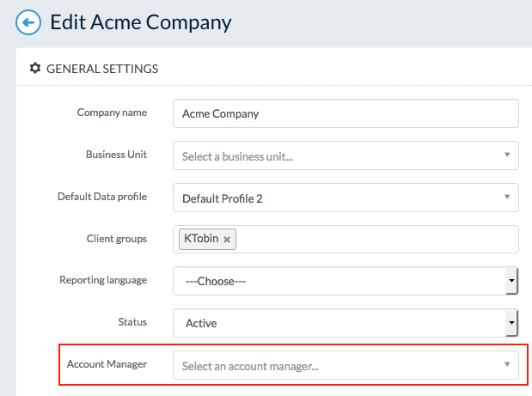Click the Company name field label
The width and height of the screenshot is (532, 396).
(112, 113)
